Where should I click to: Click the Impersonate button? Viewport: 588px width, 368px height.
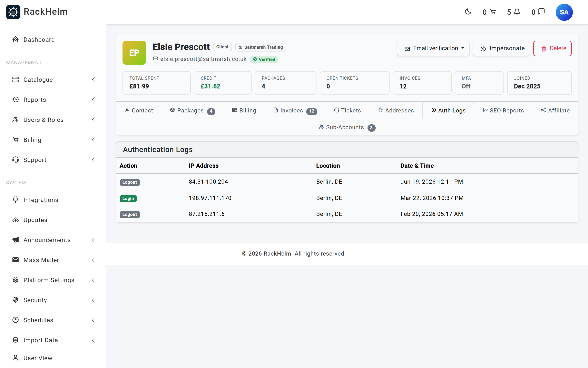501,48
